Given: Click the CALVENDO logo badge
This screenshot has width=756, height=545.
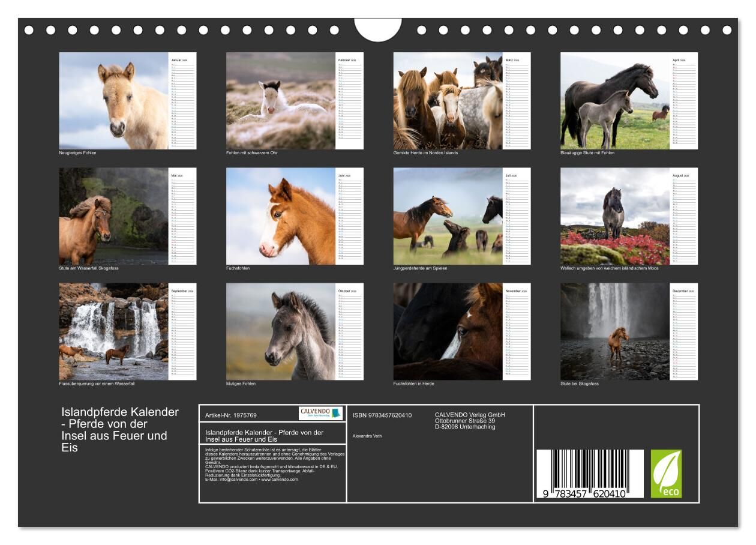Looking at the screenshot, I should point(320,413).
